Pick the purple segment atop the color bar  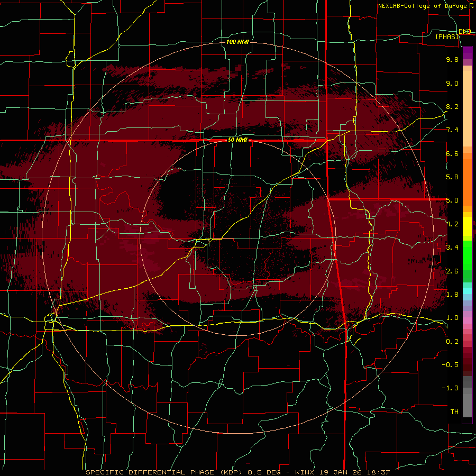(467, 53)
